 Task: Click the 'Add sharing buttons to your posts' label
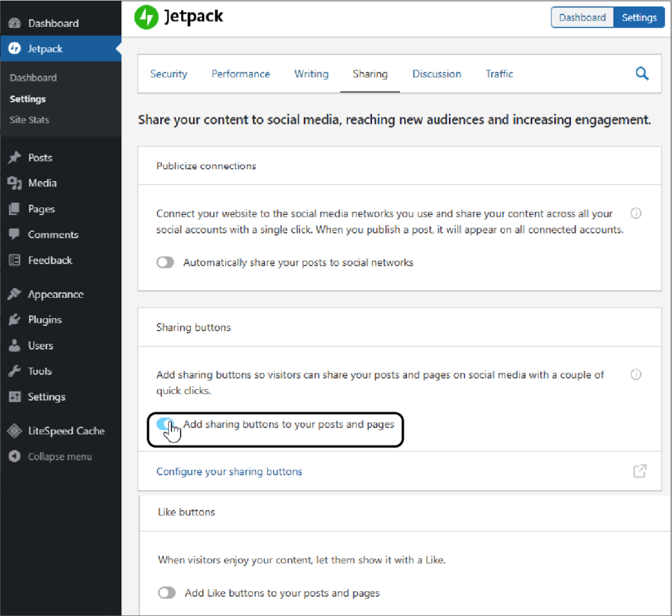point(289,424)
